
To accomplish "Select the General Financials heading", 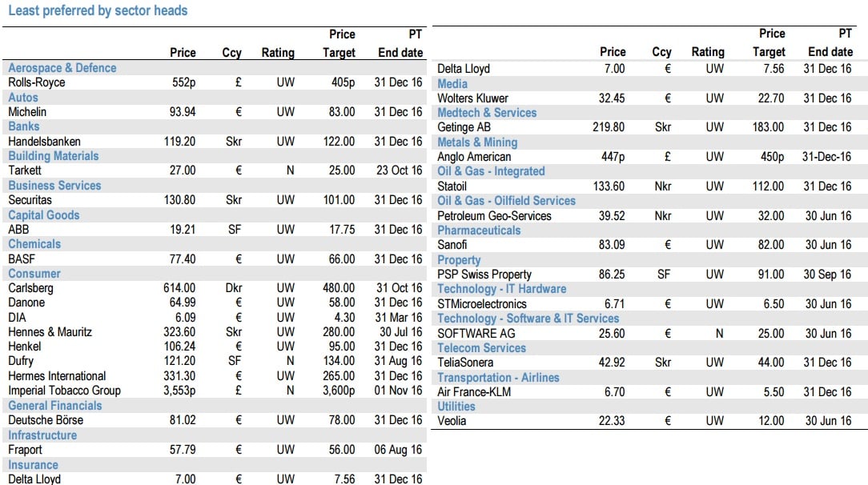I will coord(54,405).
